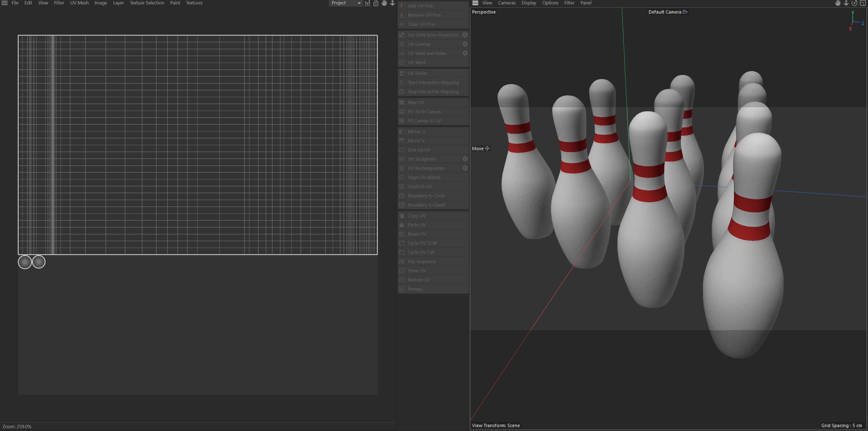The width and height of the screenshot is (868, 431).
Task: Click the Add UV Pins pin icon
Action: tap(402, 6)
